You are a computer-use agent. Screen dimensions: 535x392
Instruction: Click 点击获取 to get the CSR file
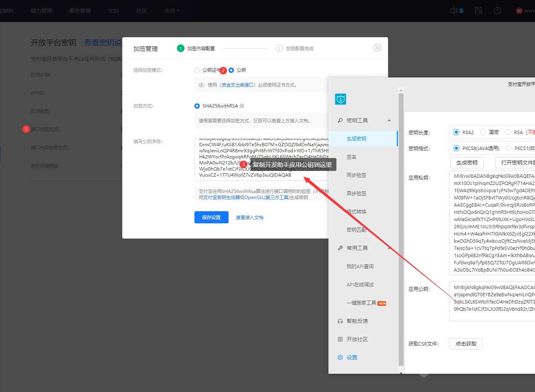[x=466, y=344]
